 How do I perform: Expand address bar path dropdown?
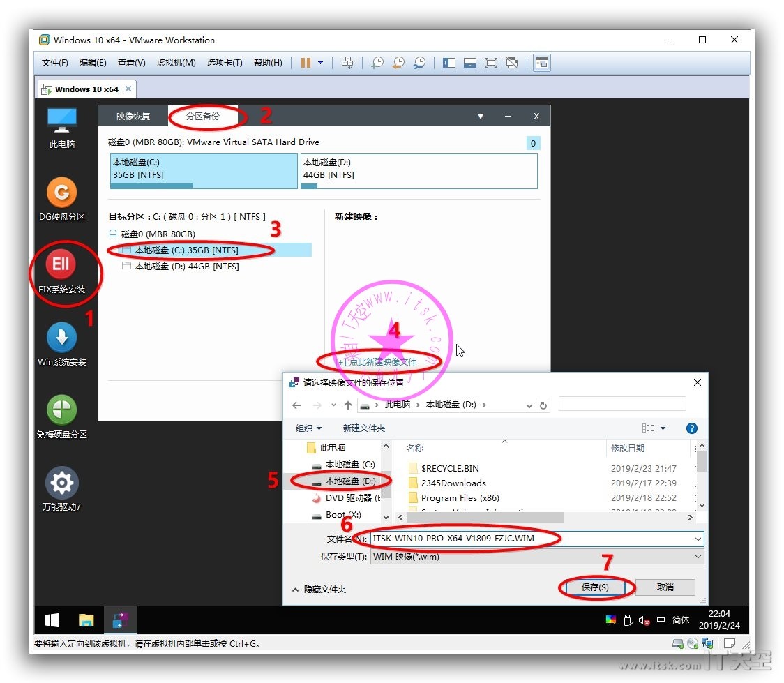(529, 405)
